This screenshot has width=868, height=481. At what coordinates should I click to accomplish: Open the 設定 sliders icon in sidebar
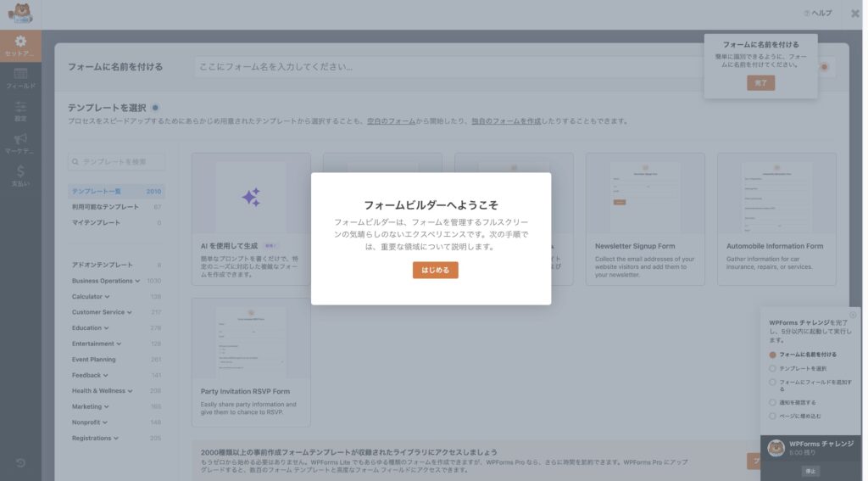click(x=20, y=107)
